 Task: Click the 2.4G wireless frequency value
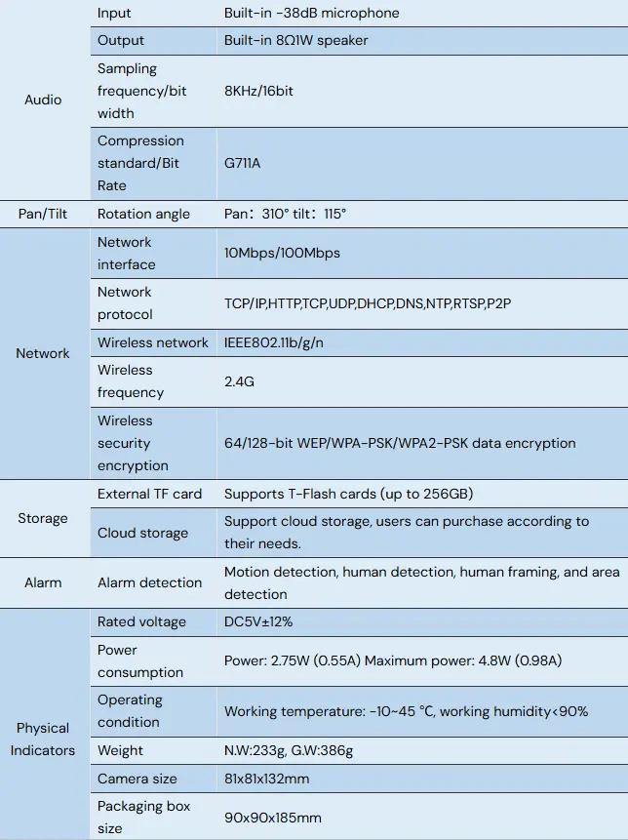point(239,381)
